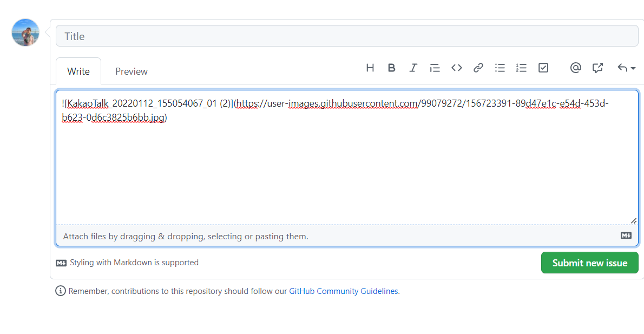
Task: Add a bulleted list
Action: [x=500, y=68]
